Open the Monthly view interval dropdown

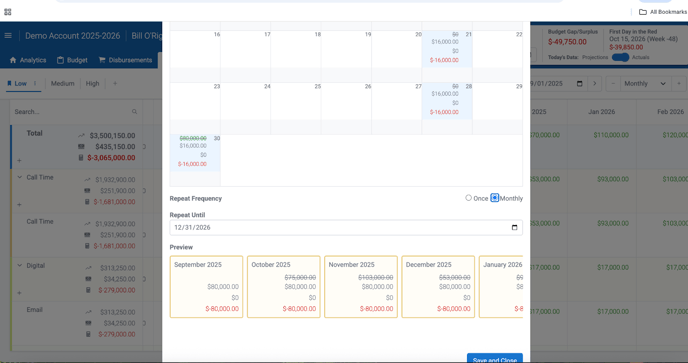click(645, 83)
